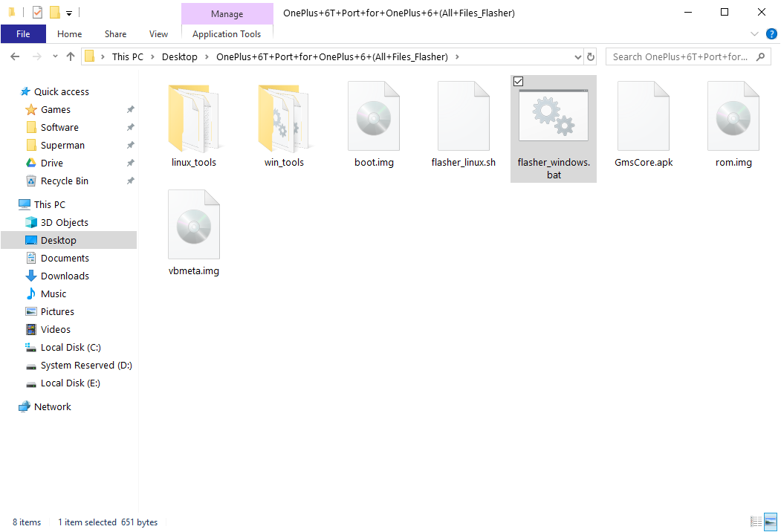Image resolution: width=781 pixels, height=532 pixels.
Task: Click the OnePlus folder name in address path
Action: [x=332, y=56]
